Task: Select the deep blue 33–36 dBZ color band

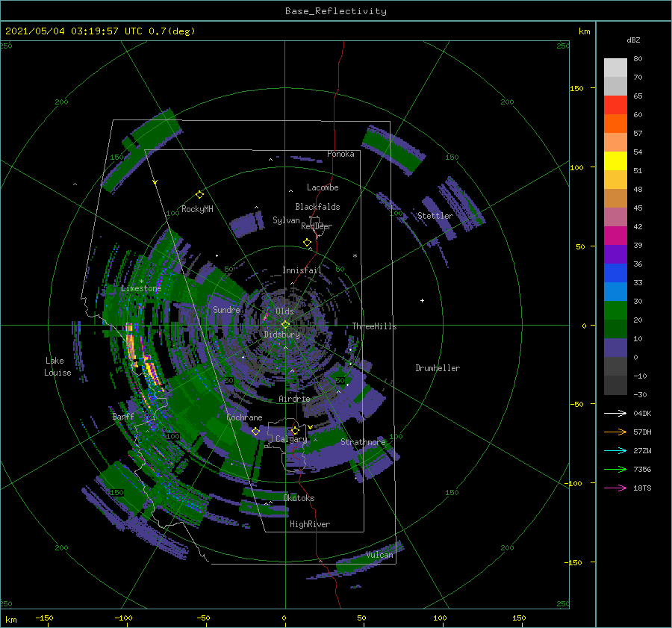Action: coord(615,273)
